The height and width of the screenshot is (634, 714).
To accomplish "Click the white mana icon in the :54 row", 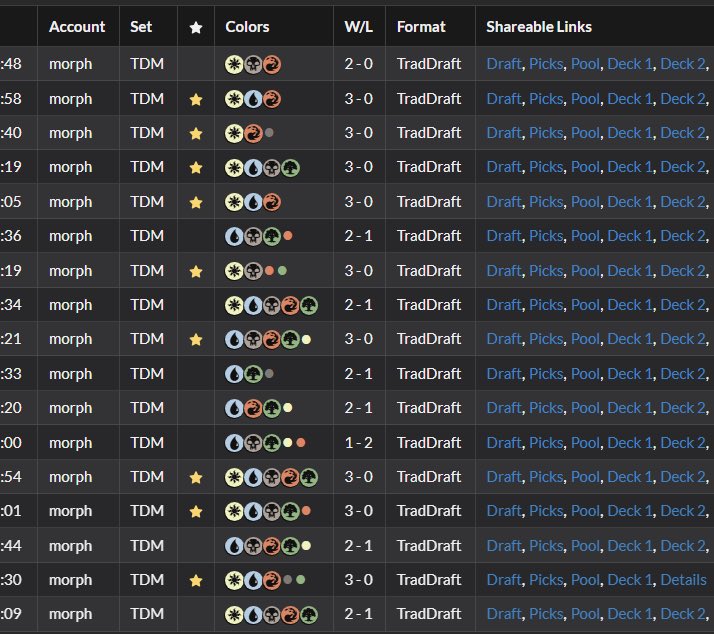I will (x=234, y=477).
